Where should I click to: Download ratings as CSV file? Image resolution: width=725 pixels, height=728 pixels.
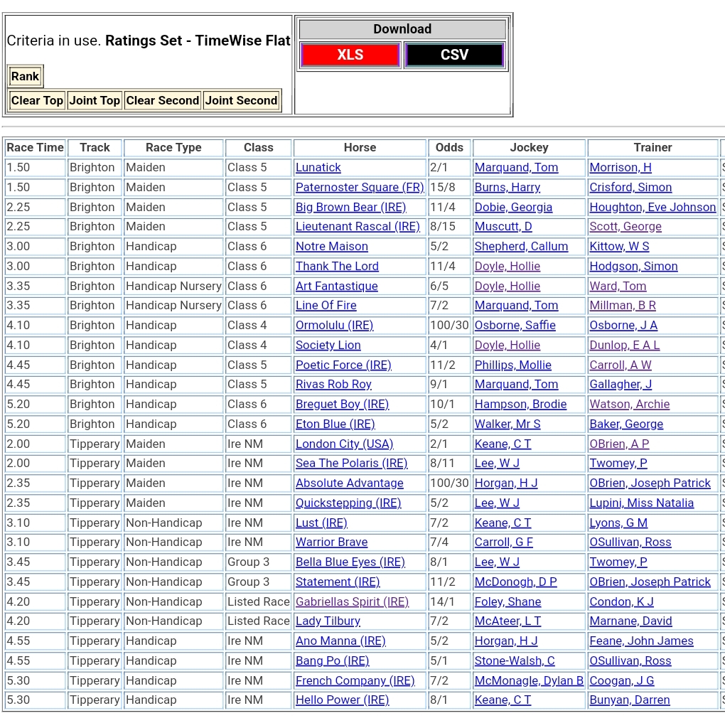point(454,55)
